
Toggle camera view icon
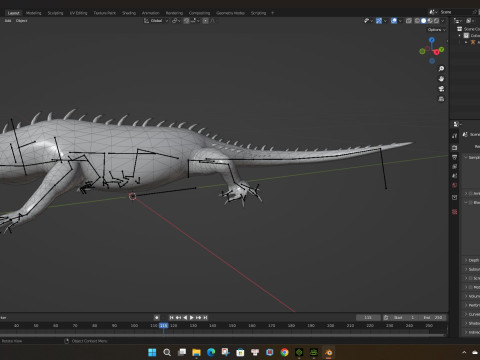point(441,89)
